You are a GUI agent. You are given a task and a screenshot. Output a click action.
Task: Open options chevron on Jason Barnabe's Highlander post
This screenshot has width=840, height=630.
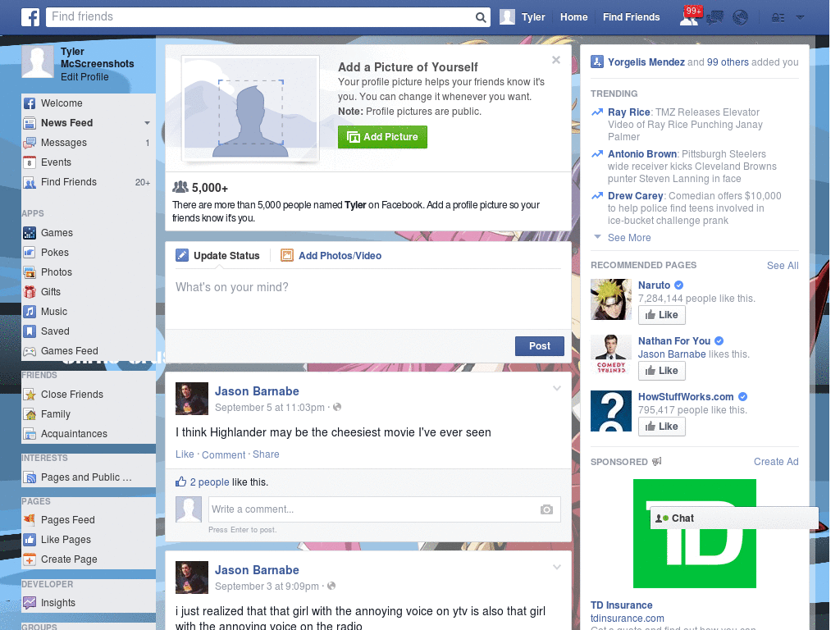coord(557,387)
